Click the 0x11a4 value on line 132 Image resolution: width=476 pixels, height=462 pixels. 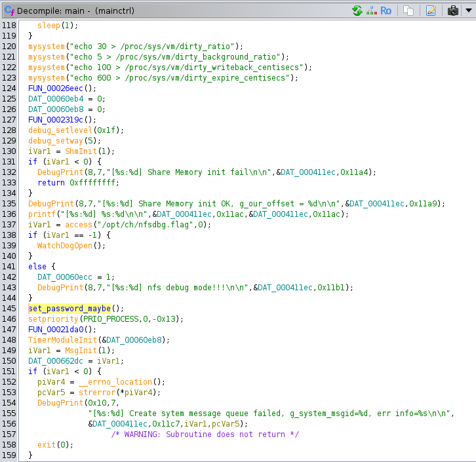354,172
